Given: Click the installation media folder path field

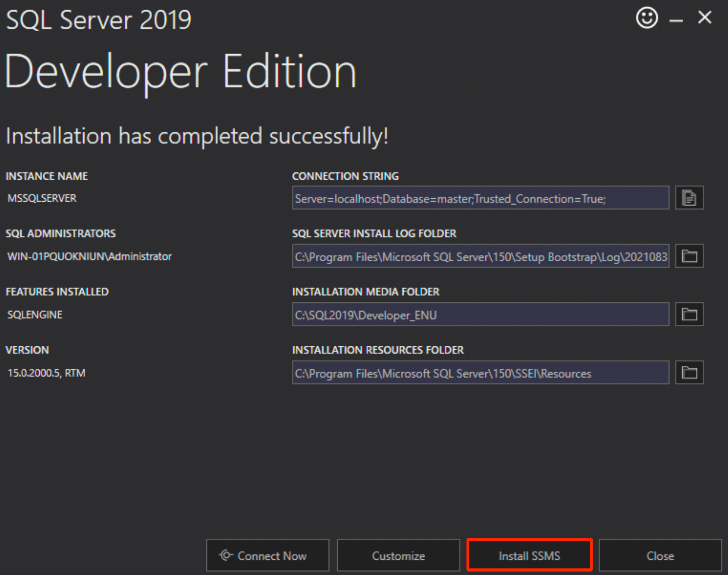Looking at the screenshot, I should (481, 315).
